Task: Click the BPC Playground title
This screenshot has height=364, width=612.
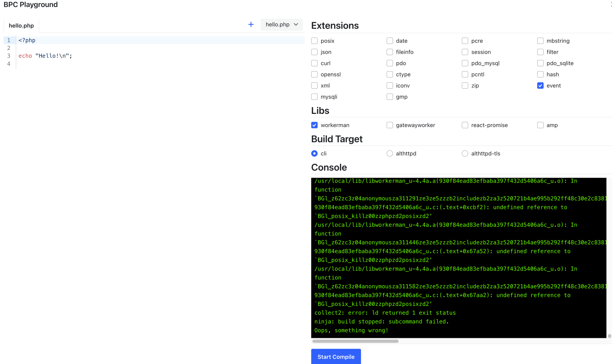Action: (x=31, y=5)
